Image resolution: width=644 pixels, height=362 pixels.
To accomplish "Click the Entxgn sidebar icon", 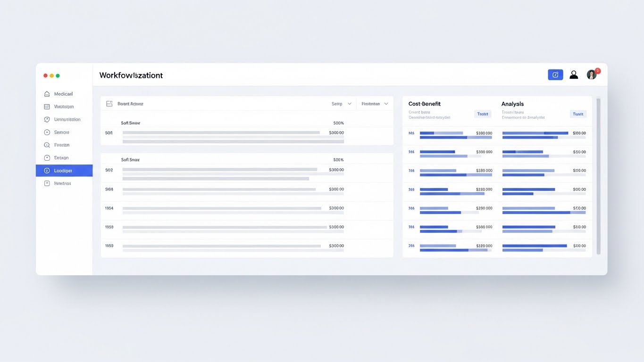I will pos(46,157).
